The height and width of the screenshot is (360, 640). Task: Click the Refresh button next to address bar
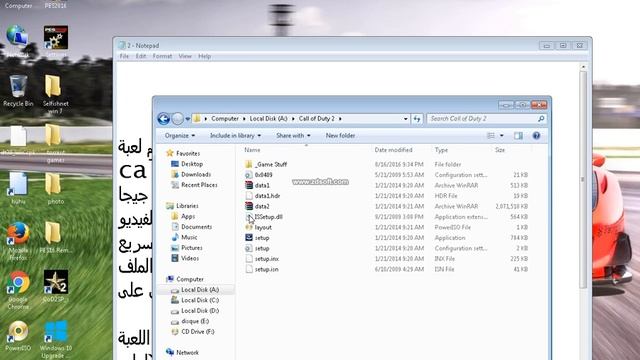coord(417,119)
